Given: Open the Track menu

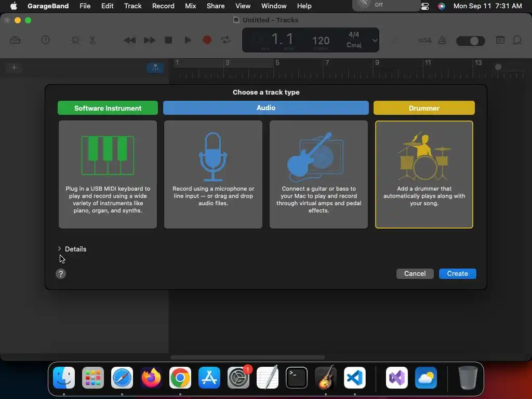Looking at the screenshot, I should (x=132, y=6).
